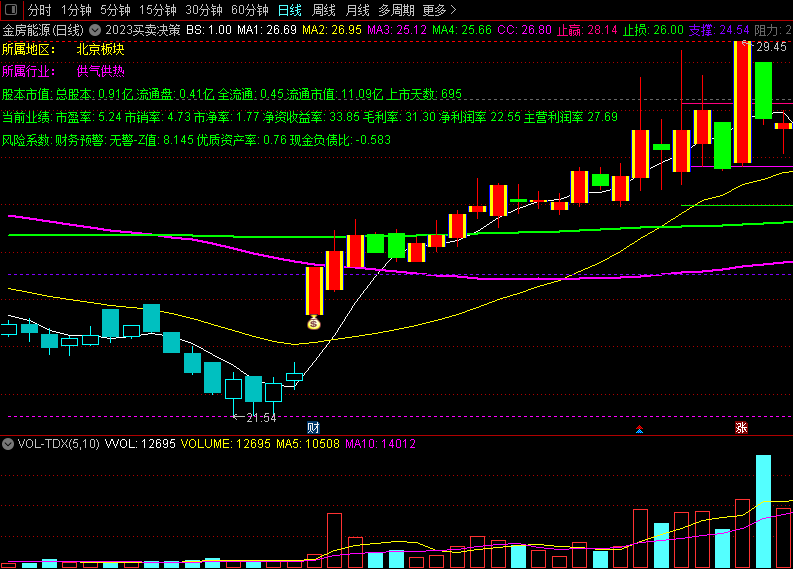Click the 供气供热 industry text
The width and height of the screenshot is (793, 569).
click(x=100, y=71)
